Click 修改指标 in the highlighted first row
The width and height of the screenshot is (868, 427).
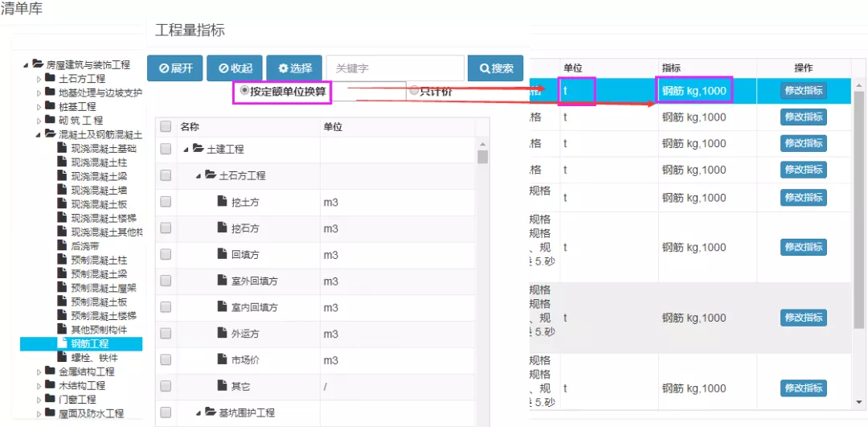[x=803, y=91]
